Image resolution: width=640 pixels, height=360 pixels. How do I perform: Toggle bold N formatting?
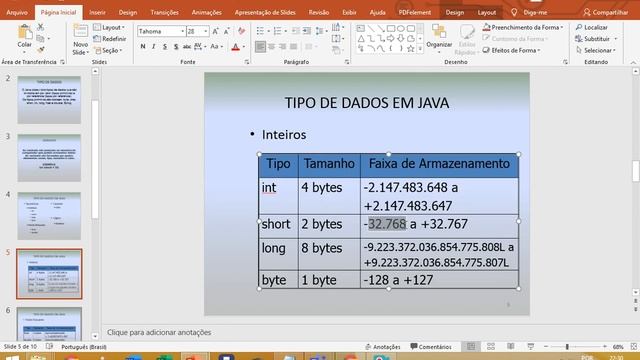click(x=143, y=47)
